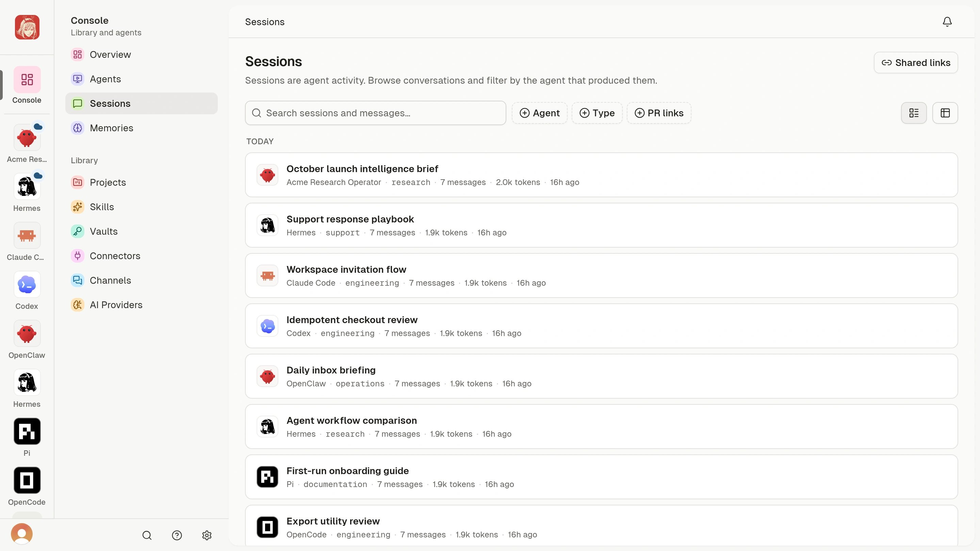Screen dimensions: 980x551
Task: Open Skills in the Library section
Action: pyautogui.click(x=142, y=207)
